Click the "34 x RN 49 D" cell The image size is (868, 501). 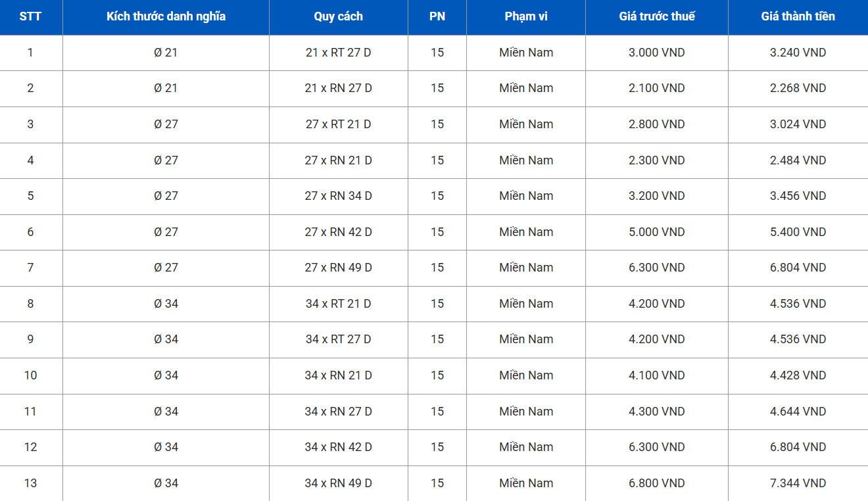click(338, 483)
